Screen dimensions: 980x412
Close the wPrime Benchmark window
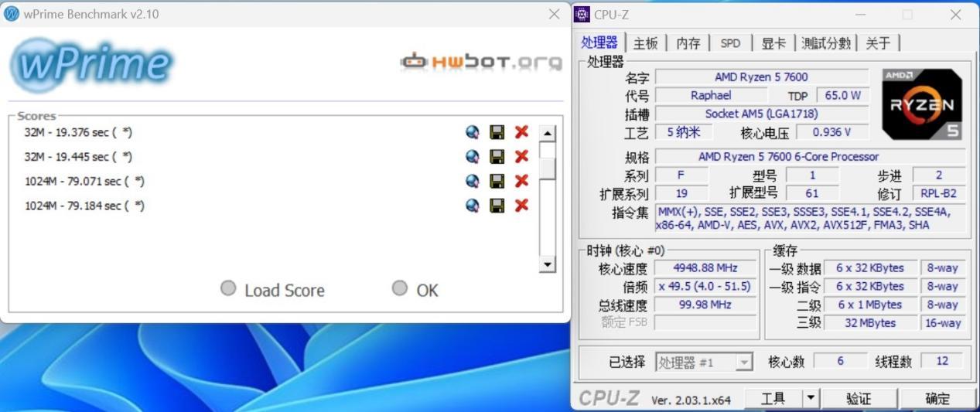pyautogui.click(x=554, y=14)
